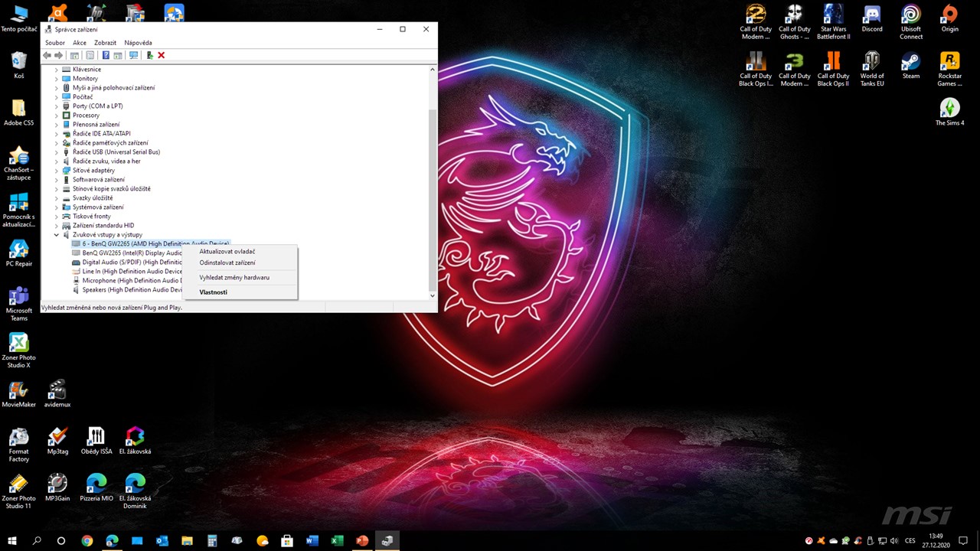
Task: Collapse the Zvukové vstupy a výstupy category
Action: coord(57,235)
